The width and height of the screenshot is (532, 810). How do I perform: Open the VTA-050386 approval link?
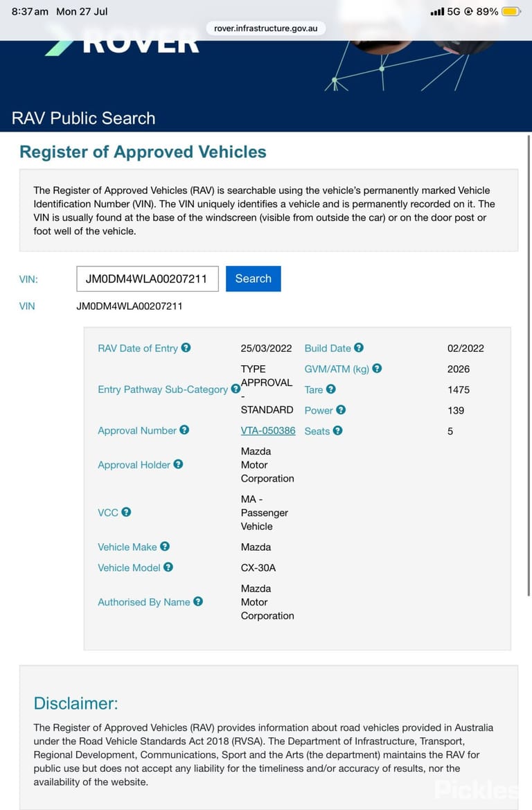(x=268, y=430)
